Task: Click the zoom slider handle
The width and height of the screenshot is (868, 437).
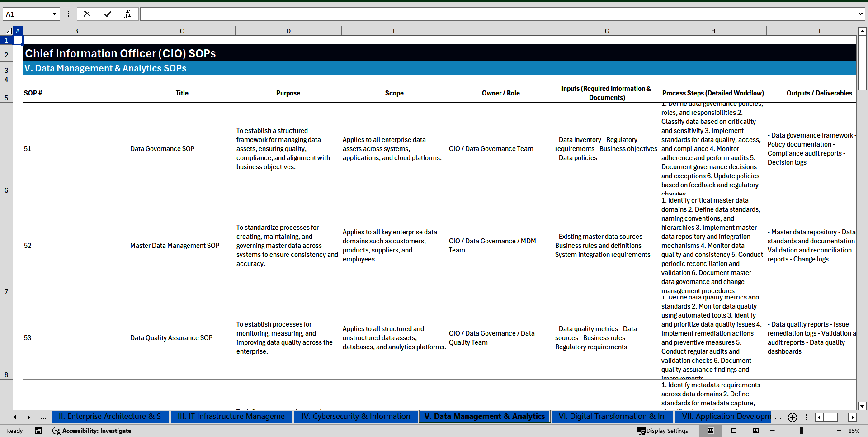Action: point(802,431)
